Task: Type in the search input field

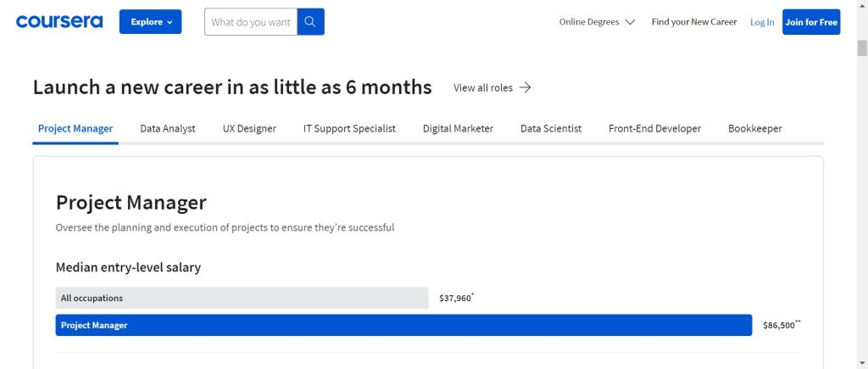Action: 251,22
